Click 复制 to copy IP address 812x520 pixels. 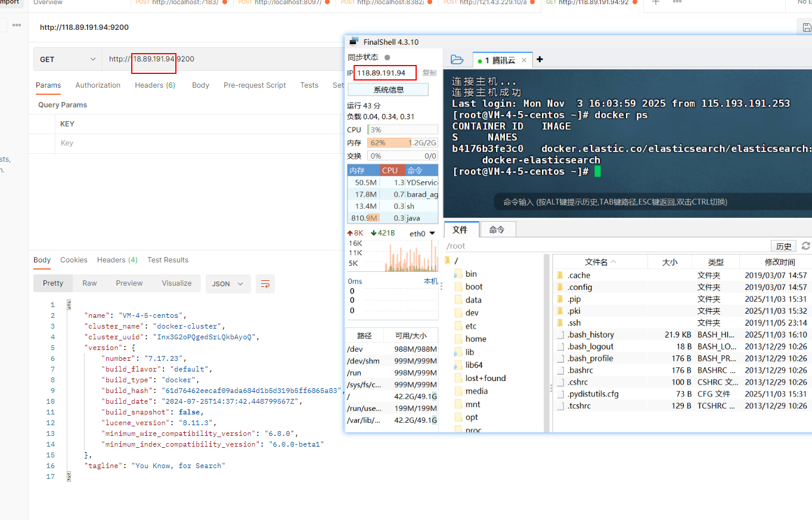[429, 73]
